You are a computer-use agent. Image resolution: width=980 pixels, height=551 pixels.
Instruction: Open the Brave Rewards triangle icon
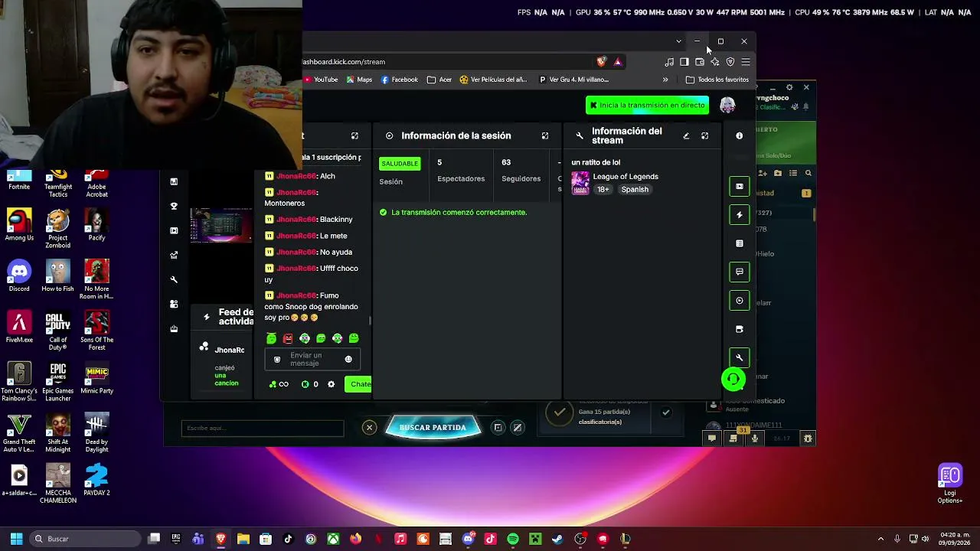[x=618, y=62]
